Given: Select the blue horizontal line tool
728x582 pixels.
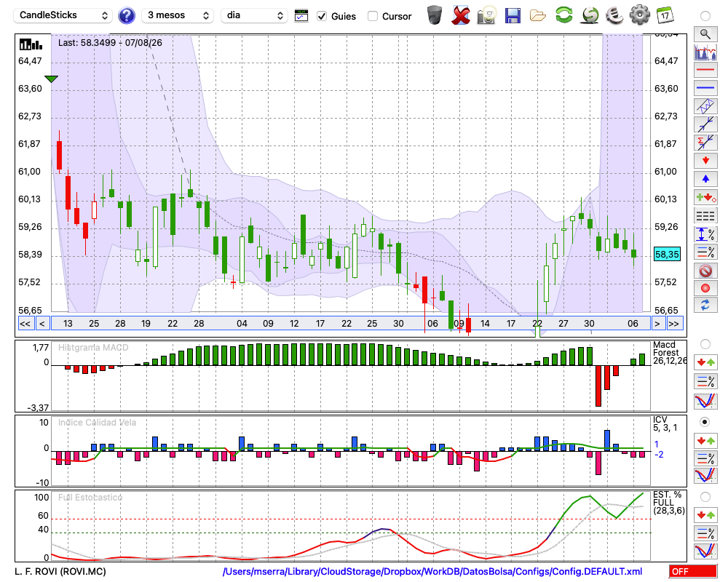Looking at the screenshot, I should tap(705, 88).
